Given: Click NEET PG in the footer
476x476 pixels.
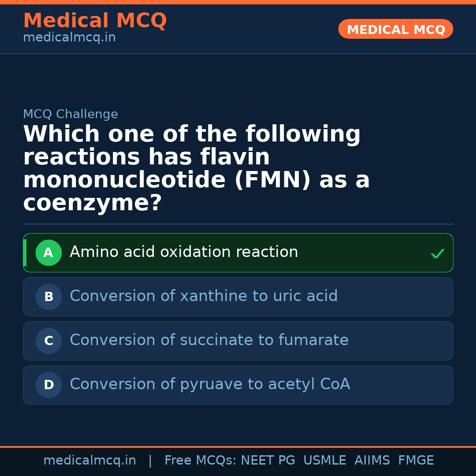Looking at the screenshot, I should click(268, 461).
